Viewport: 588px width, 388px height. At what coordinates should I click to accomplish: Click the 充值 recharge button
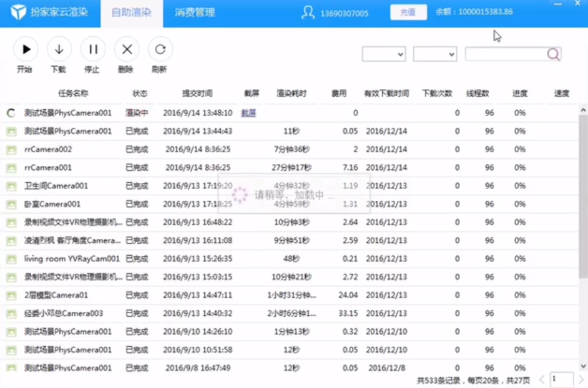click(x=408, y=12)
